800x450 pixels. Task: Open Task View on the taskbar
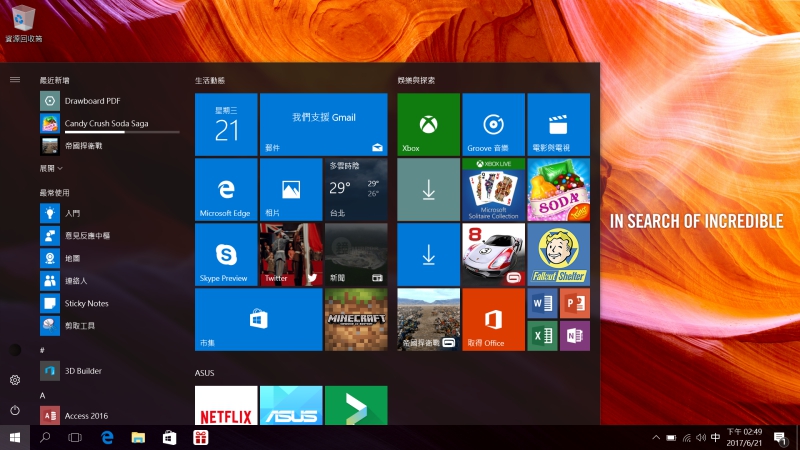(x=75, y=438)
